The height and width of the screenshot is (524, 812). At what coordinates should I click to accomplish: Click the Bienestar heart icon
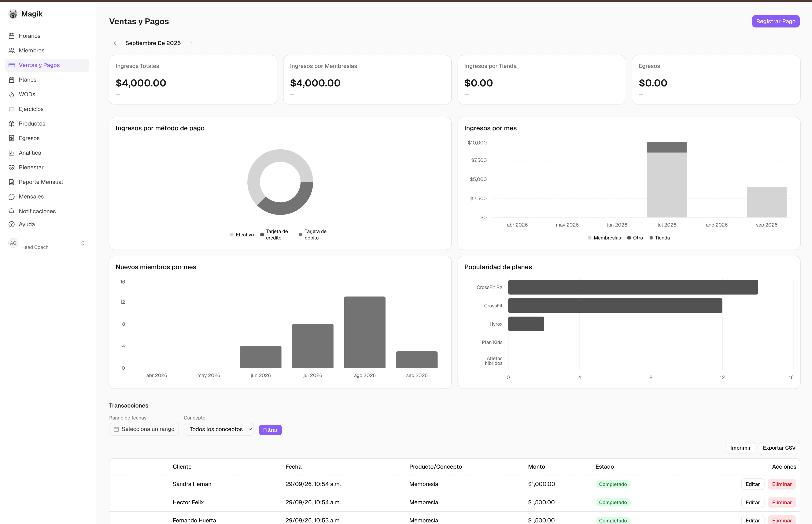coord(12,167)
